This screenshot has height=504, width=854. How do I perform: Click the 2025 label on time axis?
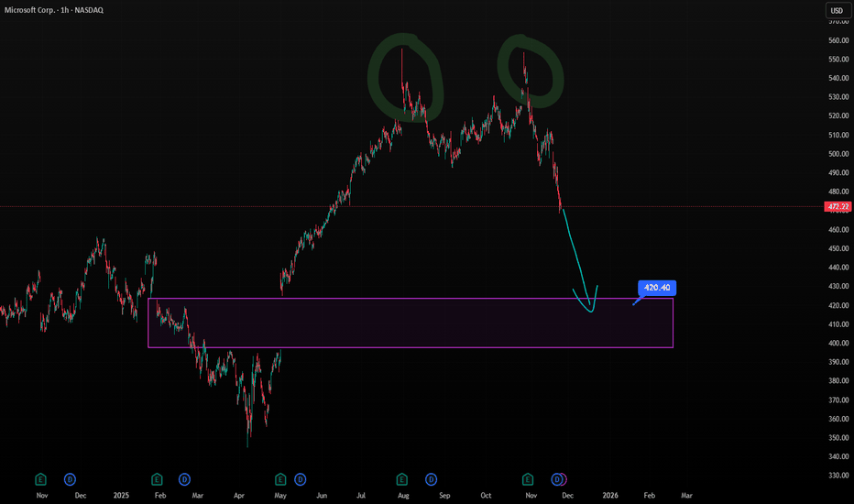(121, 495)
